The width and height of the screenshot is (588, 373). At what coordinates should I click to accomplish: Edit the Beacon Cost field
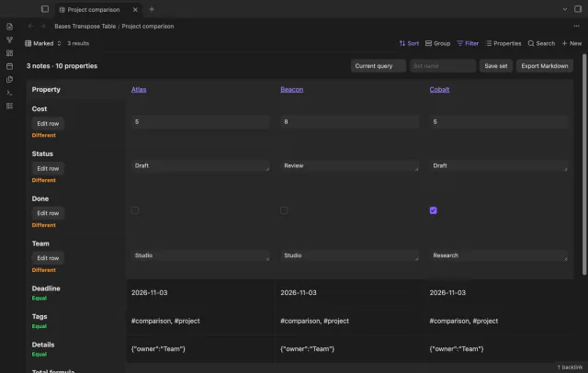[349, 122]
